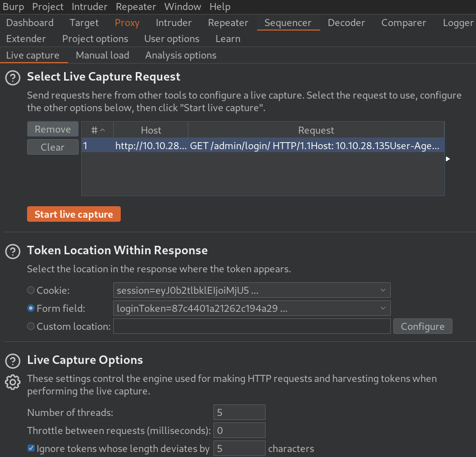Click the Number of threads field
This screenshot has width=476, height=457.
(x=239, y=412)
